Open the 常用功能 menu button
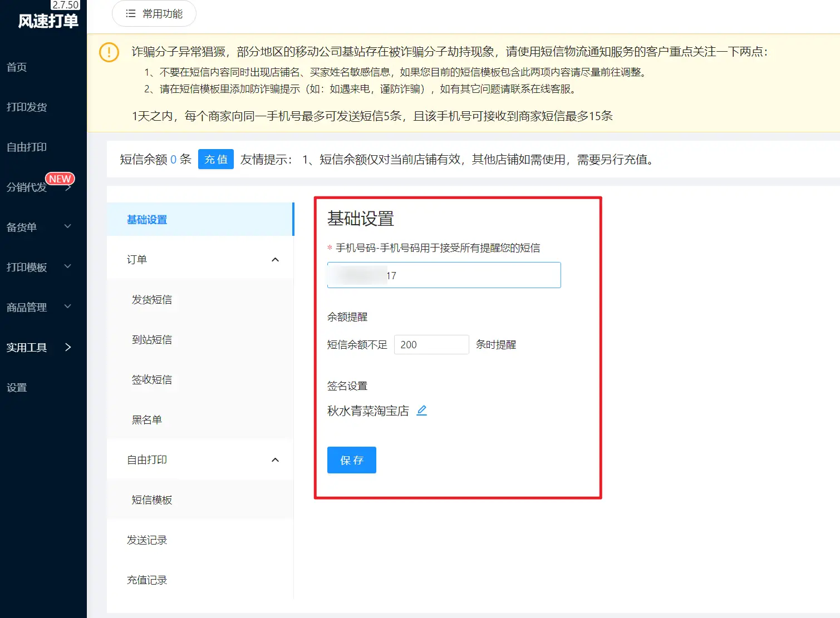Image resolution: width=840 pixels, height=618 pixels. [154, 13]
